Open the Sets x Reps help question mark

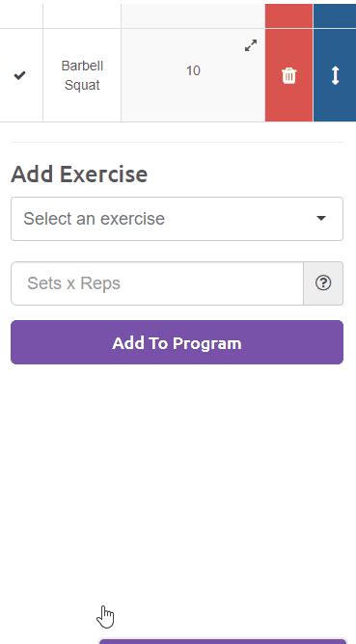(x=323, y=283)
